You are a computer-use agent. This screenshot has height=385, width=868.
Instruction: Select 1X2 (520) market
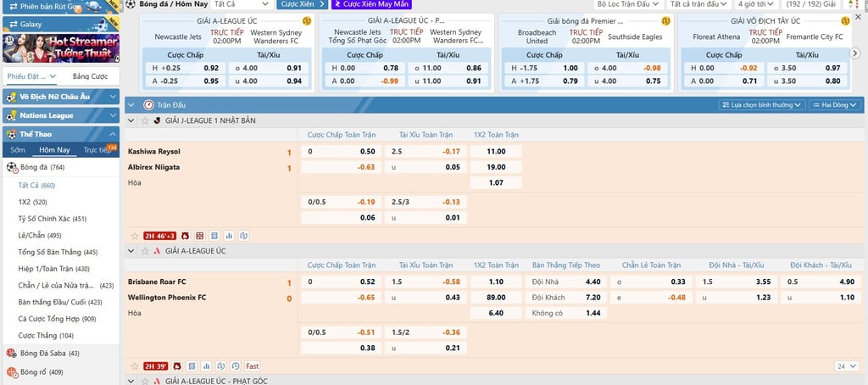click(33, 202)
